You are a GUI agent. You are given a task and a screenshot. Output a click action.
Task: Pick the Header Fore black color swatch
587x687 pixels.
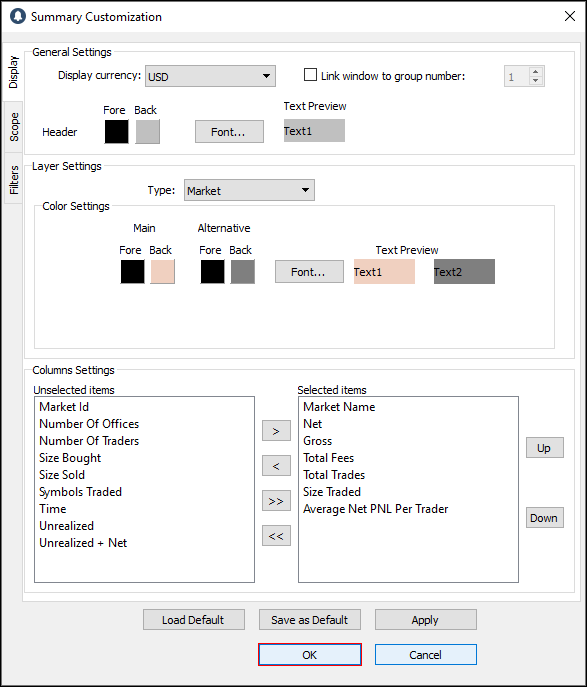pos(117,131)
